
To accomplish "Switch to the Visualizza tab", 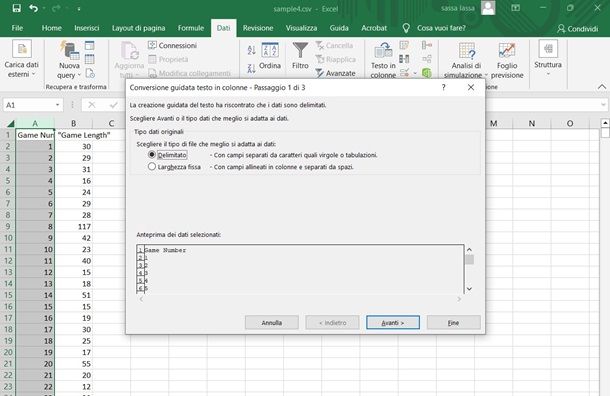I will point(301,28).
